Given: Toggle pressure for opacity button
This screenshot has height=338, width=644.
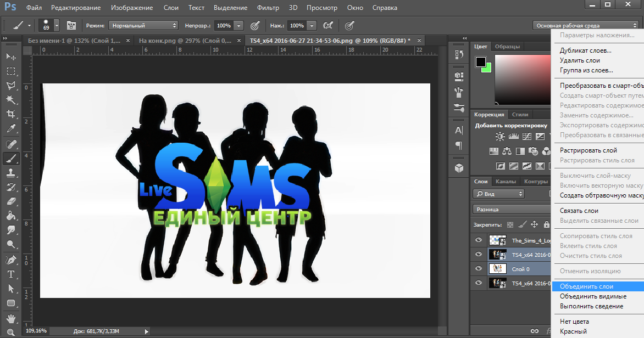Looking at the screenshot, I should (255, 25).
